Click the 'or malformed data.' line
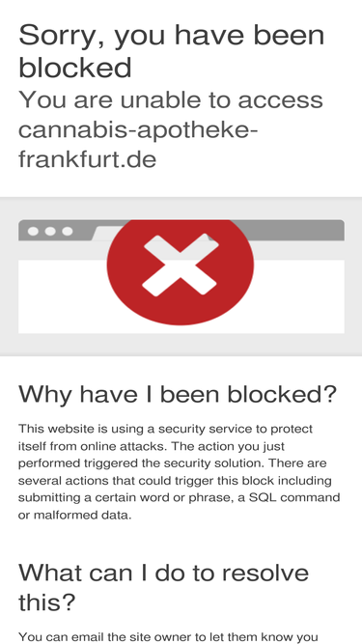This screenshot has height=644, width=362. click(x=74, y=515)
